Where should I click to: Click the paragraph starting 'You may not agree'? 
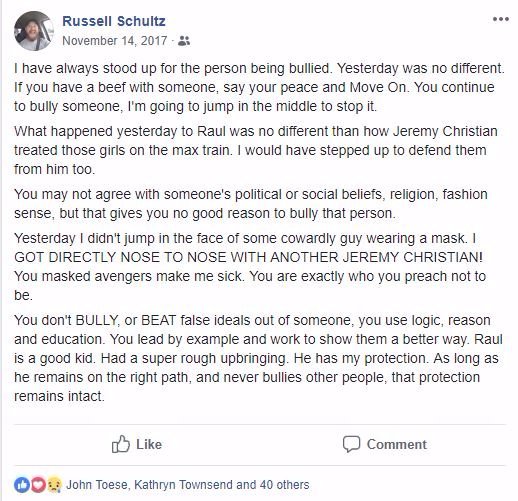251,204
